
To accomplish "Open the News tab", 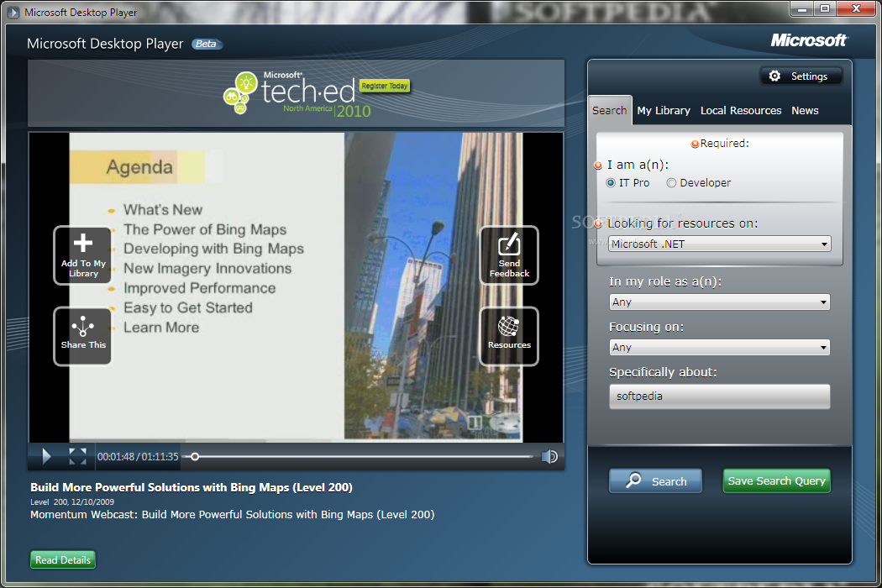I will 805,110.
